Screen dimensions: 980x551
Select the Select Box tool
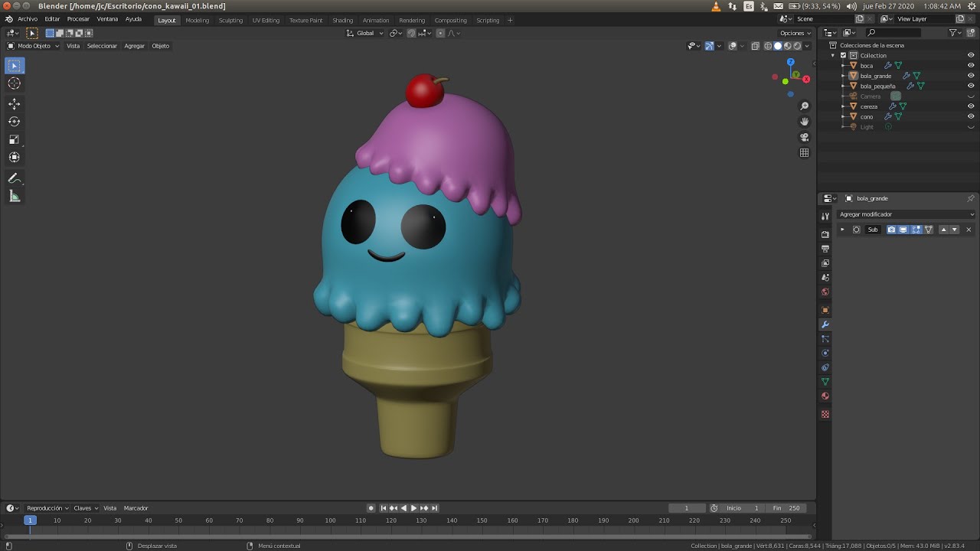tap(15, 65)
